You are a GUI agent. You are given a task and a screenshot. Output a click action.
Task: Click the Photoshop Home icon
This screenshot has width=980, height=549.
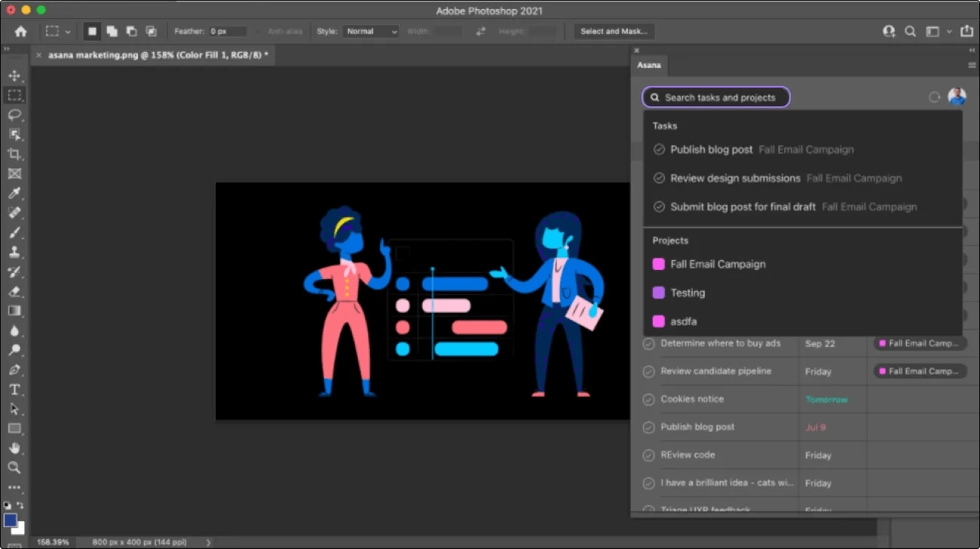coord(20,32)
